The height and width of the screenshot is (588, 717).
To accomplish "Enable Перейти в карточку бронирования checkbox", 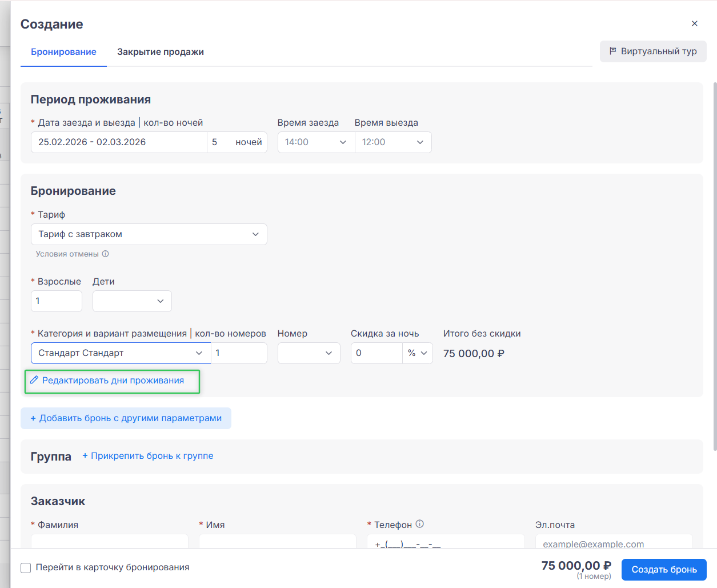I will coord(26,567).
